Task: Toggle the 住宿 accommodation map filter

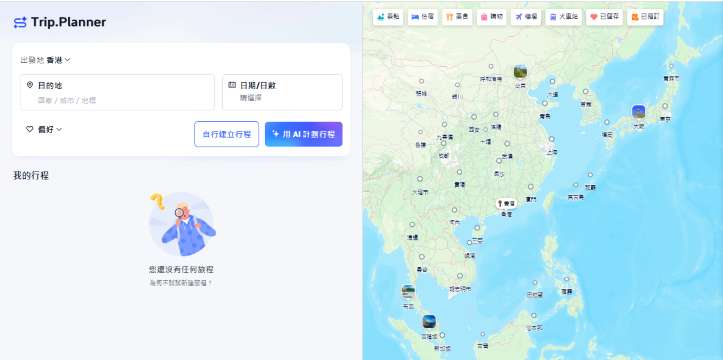Action: pos(423,17)
